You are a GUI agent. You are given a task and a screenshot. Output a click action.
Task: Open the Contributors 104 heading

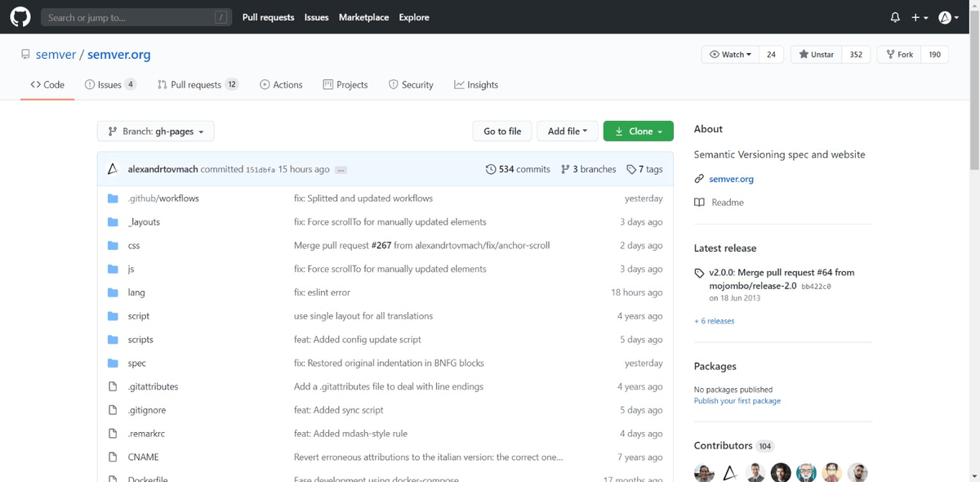733,446
